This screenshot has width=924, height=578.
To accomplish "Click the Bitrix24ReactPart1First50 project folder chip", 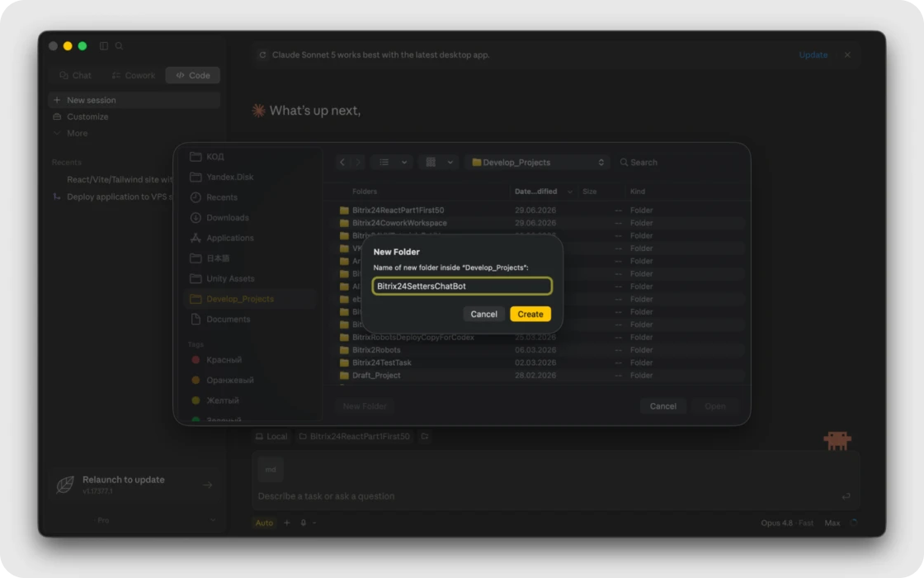I will point(354,437).
